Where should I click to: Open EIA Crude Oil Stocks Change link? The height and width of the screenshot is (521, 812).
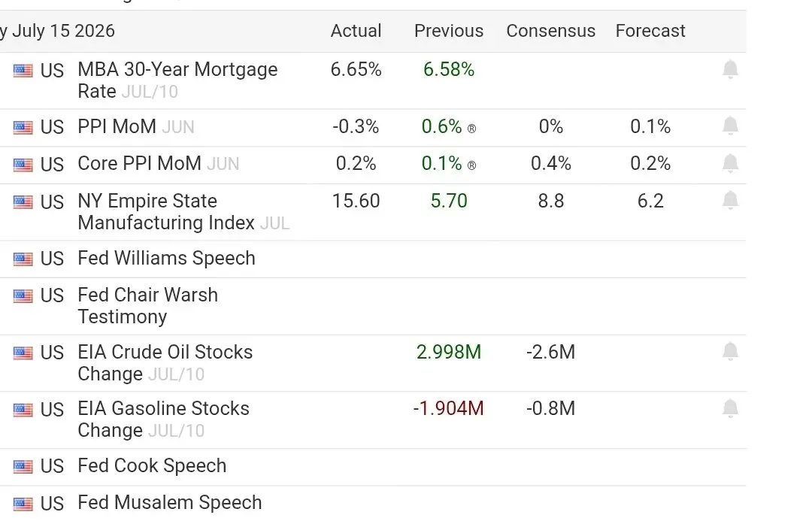tap(165, 363)
